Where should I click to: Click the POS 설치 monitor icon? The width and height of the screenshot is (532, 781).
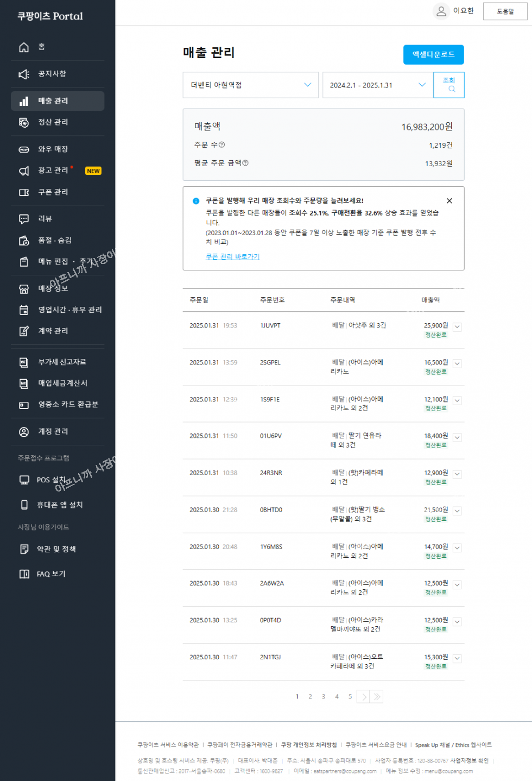click(24, 480)
